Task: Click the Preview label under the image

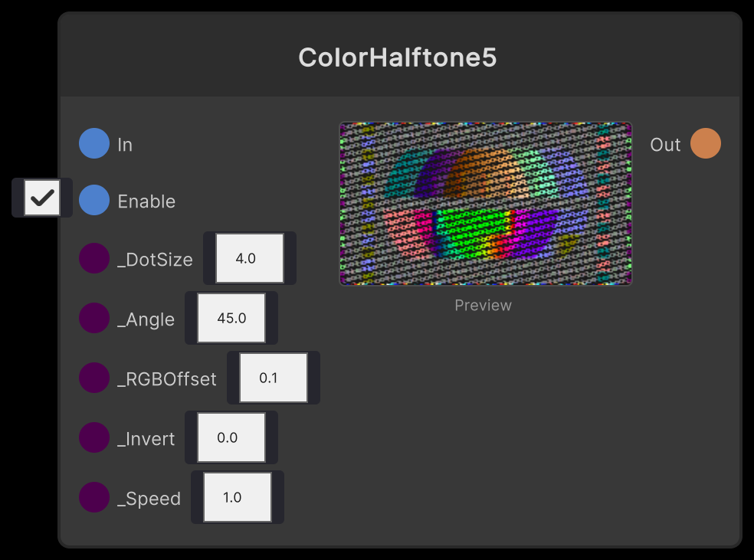Action: pos(483,305)
